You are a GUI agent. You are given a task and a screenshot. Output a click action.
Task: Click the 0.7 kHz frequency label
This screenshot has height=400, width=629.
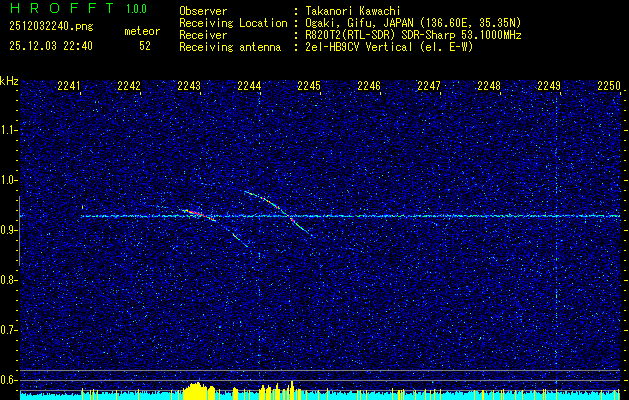[9, 330]
